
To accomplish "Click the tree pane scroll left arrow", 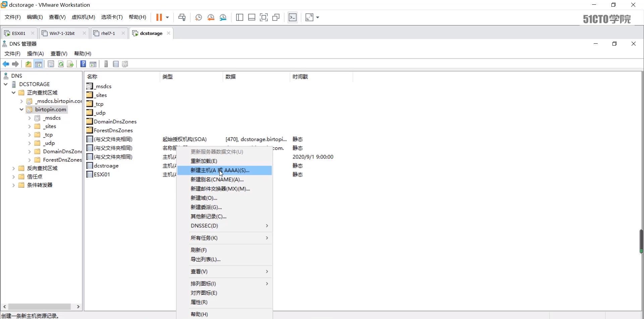I will coord(5,307).
